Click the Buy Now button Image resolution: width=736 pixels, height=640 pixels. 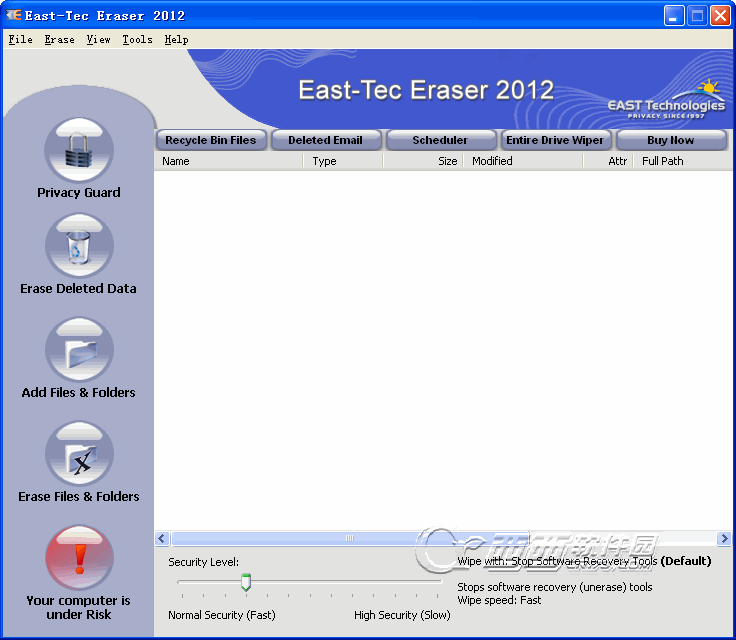tap(671, 140)
